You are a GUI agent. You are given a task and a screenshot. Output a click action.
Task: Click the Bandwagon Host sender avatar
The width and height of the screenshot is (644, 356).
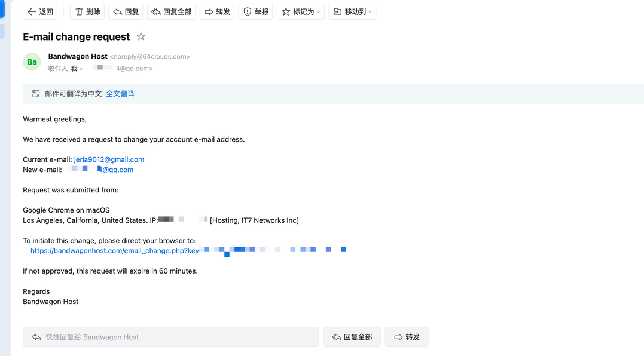tap(32, 62)
